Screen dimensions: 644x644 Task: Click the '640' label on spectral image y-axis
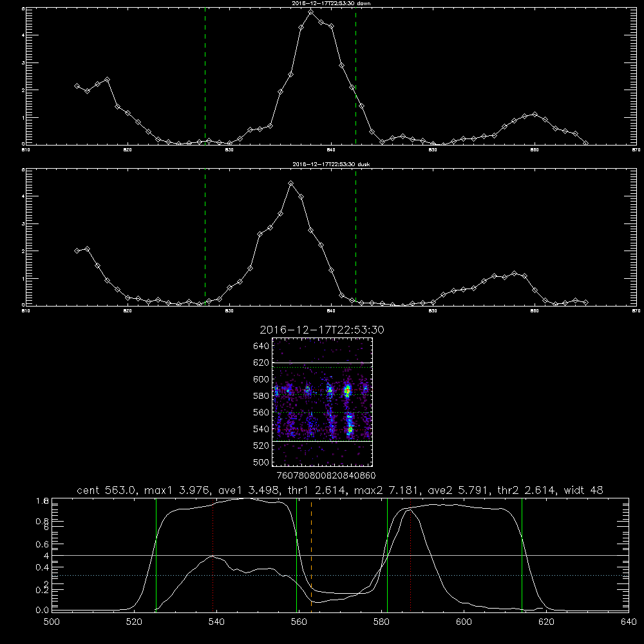pyautogui.click(x=261, y=346)
